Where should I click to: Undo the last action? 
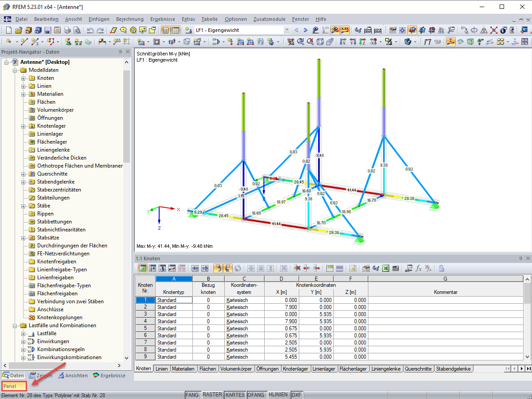(x=90, y=30)
